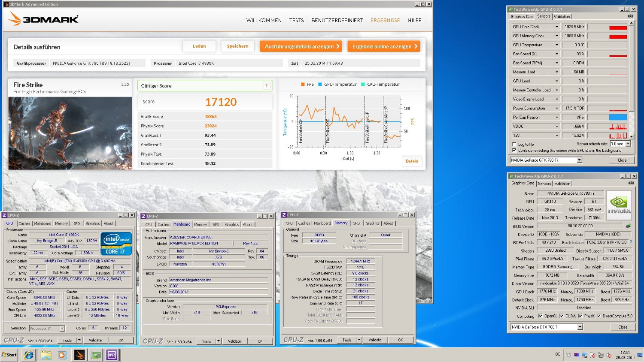Click the orange FPS legend swatch
Screen dimensions: 644x362
[303, 84]
